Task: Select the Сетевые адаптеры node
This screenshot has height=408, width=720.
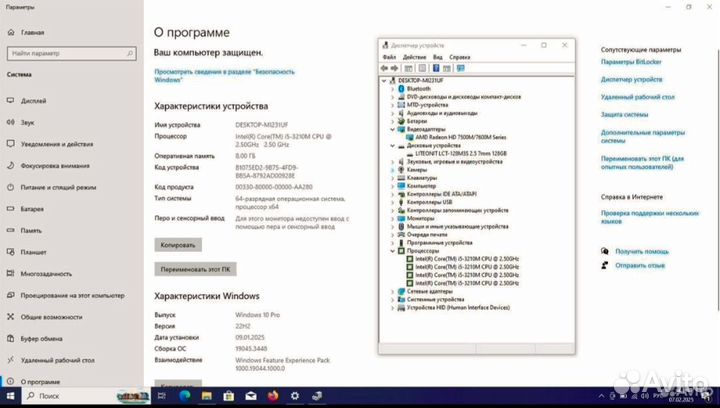Action: click(x=430, y=291)
